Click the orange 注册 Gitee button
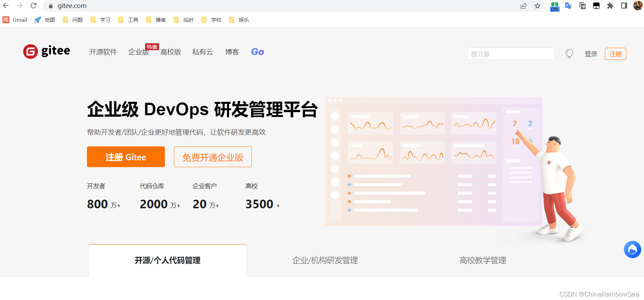 pos(126,157)
